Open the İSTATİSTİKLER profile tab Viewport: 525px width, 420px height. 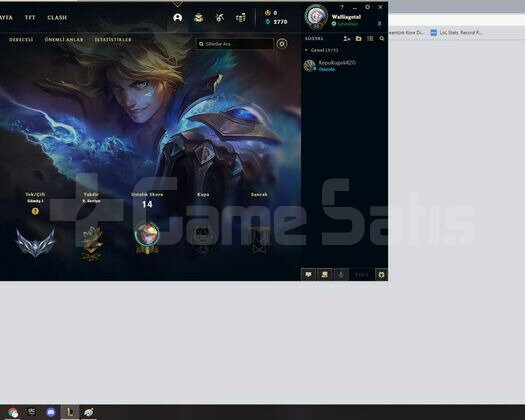[113, 40]
